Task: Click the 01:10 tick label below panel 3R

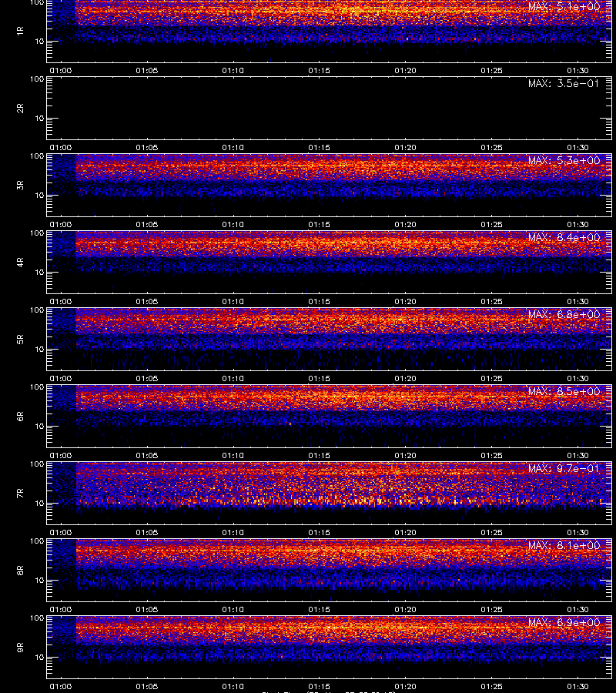Action: point(233,225)
